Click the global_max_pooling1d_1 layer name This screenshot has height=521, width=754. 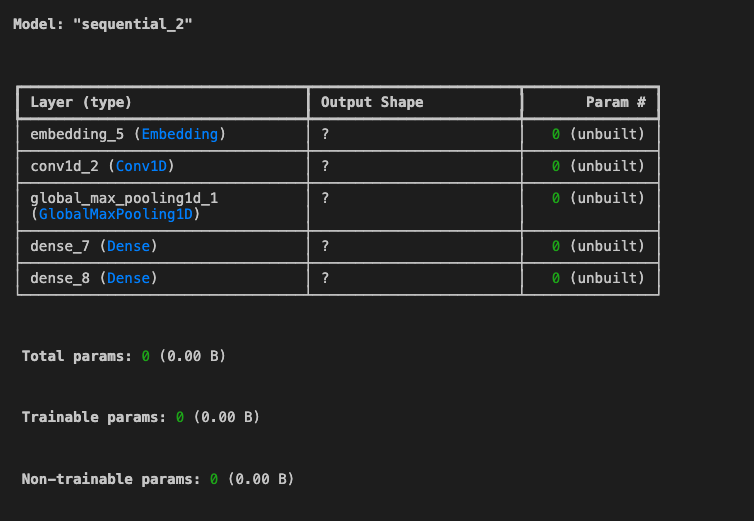(124, 198)
